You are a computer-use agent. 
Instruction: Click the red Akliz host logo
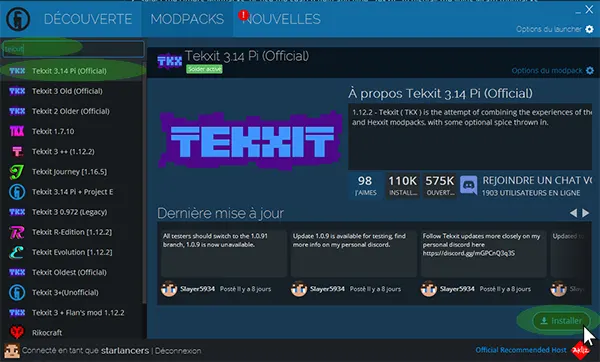coord(580,350)
